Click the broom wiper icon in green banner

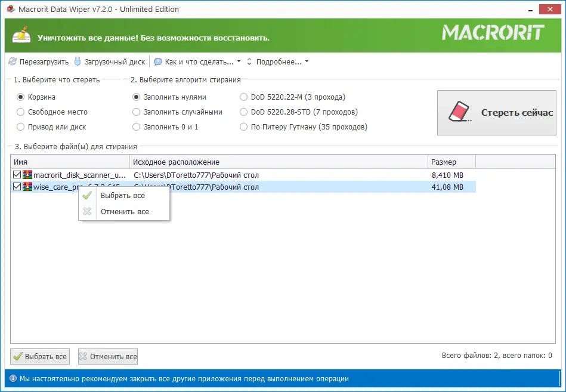tap(21, 35)
